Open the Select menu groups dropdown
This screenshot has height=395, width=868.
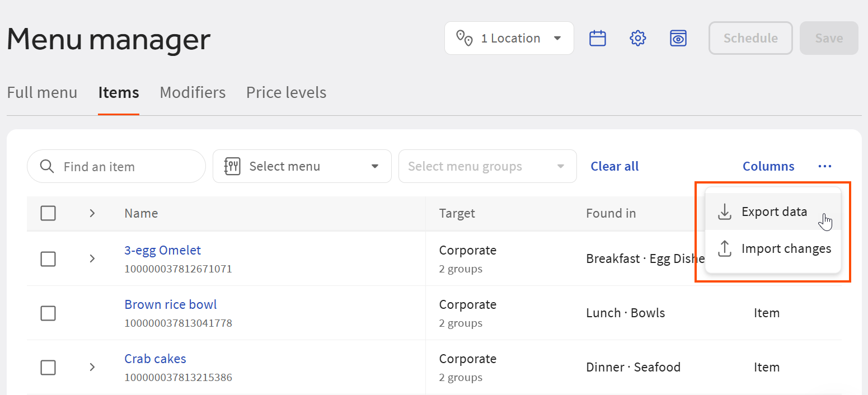point(487,166)
